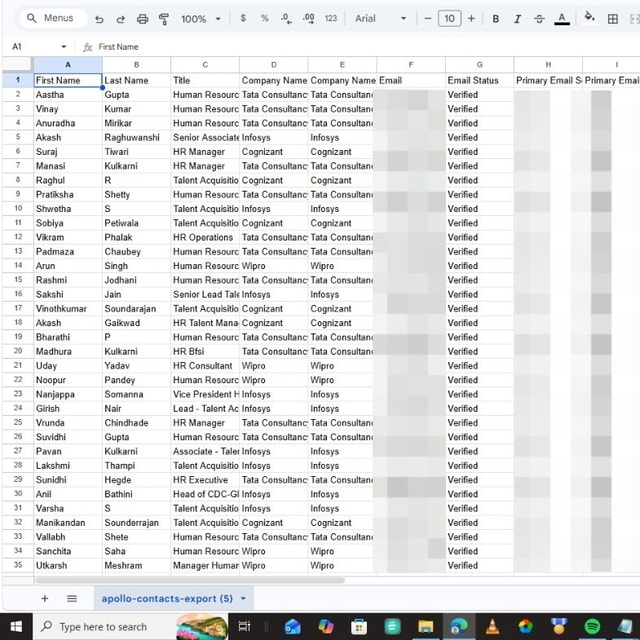640x640 pixels.
Task: Click the Redo arrow icon
Action: [120, 19]
